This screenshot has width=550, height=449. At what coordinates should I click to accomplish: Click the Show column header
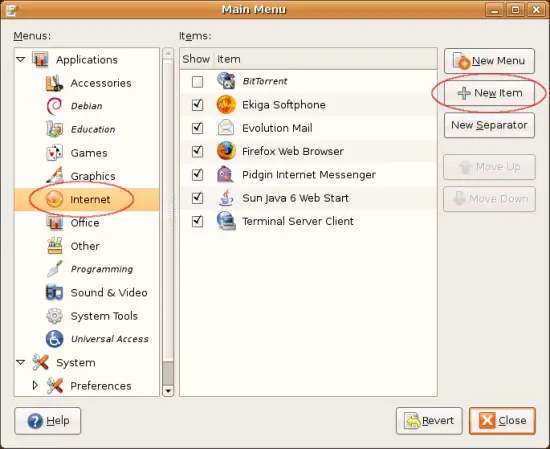coord(196,59)
